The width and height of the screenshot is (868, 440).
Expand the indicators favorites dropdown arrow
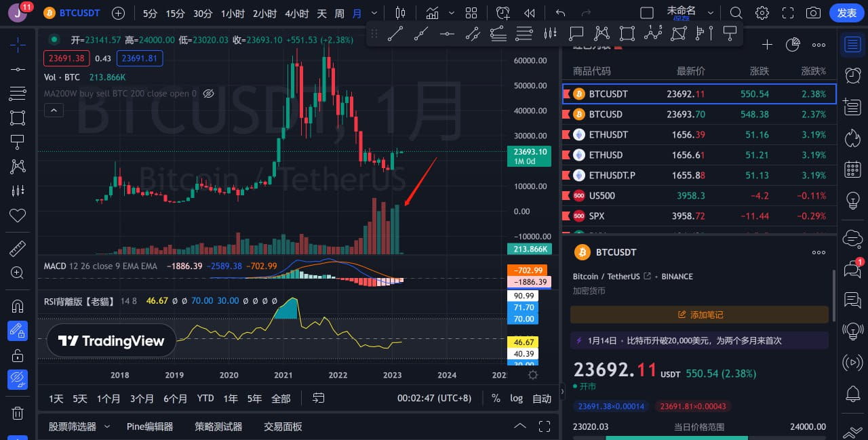[x=450, y=13]
